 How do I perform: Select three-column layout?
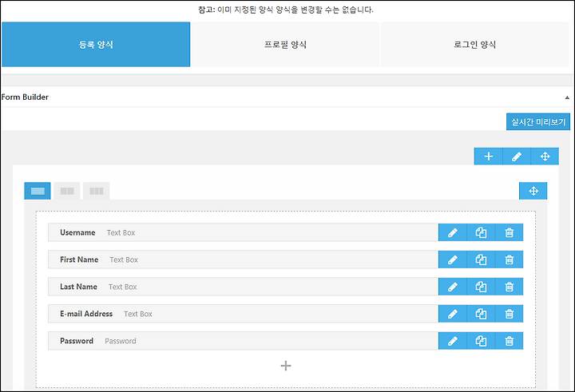point(96,191)
